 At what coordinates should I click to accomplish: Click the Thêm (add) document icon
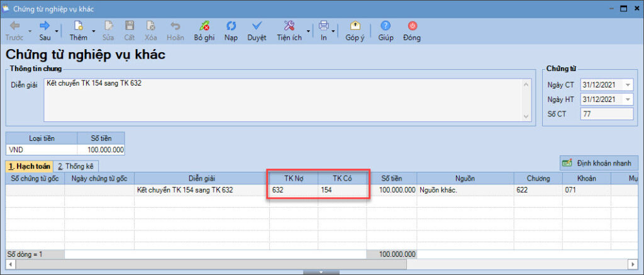tap(79, 26)
